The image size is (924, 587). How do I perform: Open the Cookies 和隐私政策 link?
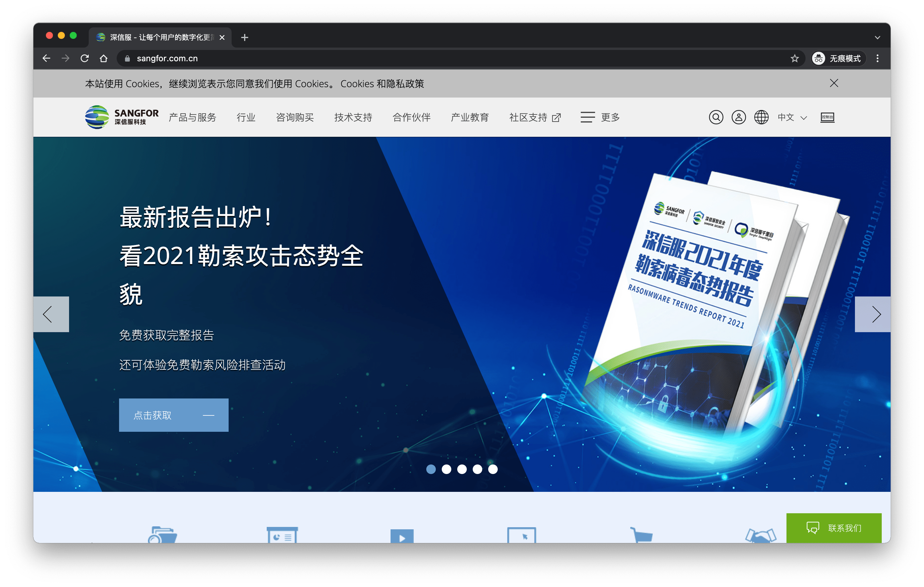pyautogui.click(x=382, y=84)
